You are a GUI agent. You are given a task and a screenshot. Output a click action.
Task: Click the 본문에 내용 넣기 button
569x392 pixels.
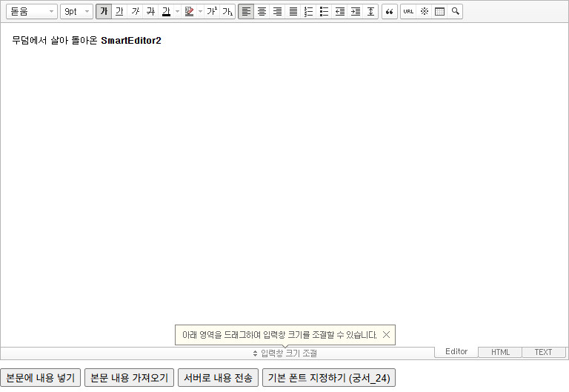click(40, 378)
